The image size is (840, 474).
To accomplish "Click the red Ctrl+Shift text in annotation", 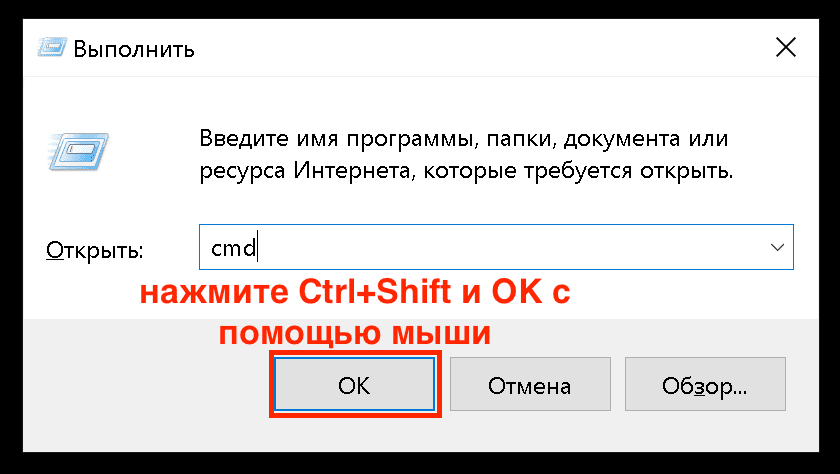I will tap(374, 292).
